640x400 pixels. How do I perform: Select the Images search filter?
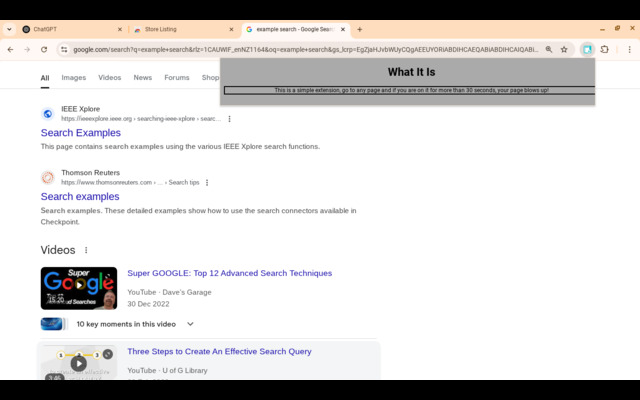(73, 78)
